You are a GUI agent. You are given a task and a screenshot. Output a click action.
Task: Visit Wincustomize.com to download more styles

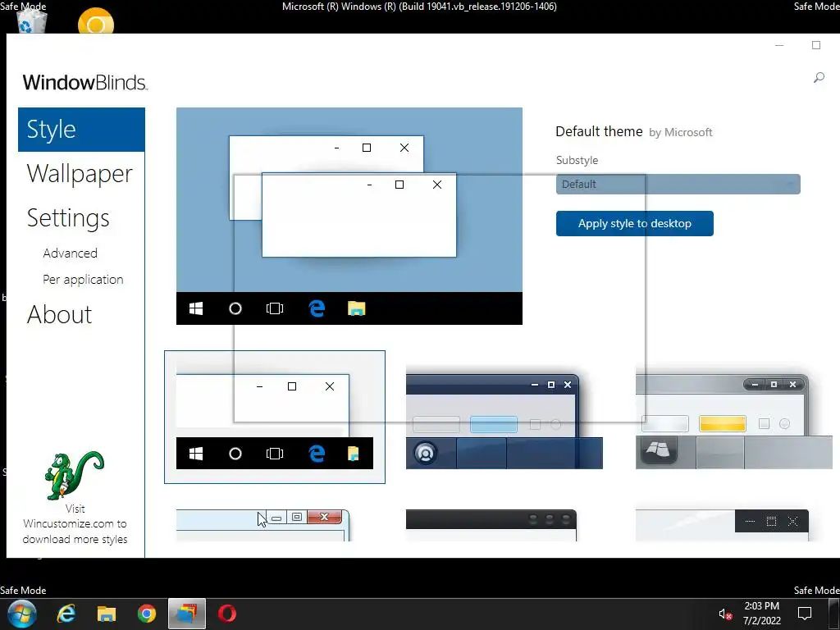(75, 524)
